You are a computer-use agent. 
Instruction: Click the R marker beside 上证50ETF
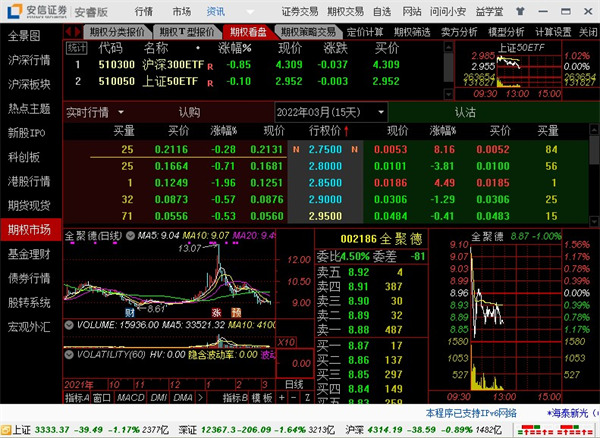click(x=208, y=81)
